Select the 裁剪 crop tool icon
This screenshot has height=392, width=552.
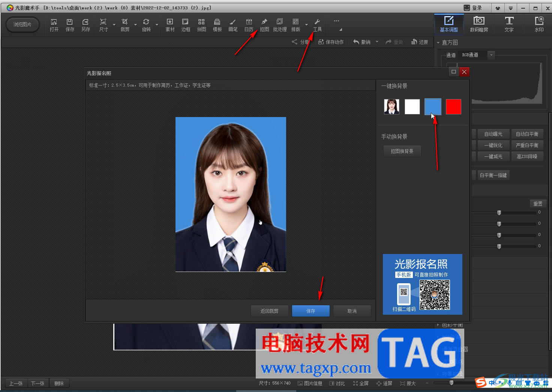[125, 25]
